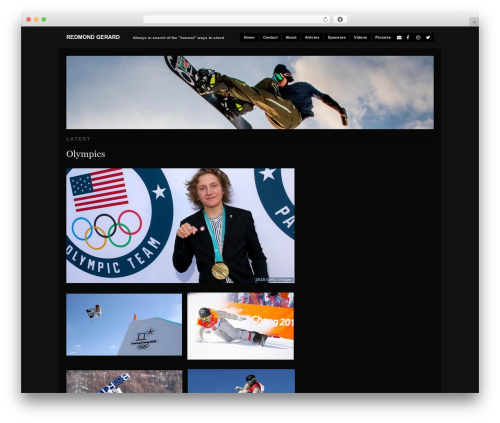The image size is (500, 423).
Task: Click the red close window button
Action: [29, 20]
